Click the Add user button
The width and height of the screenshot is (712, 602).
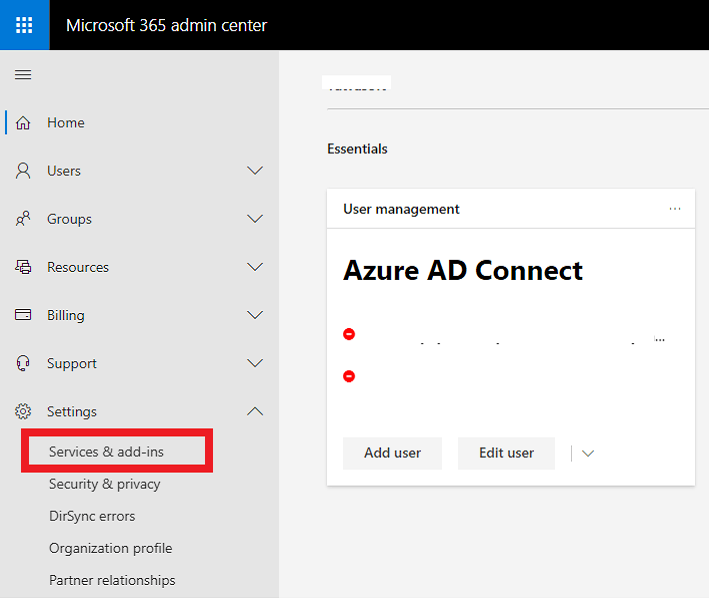pyautogui.click(x=392, y=453)
